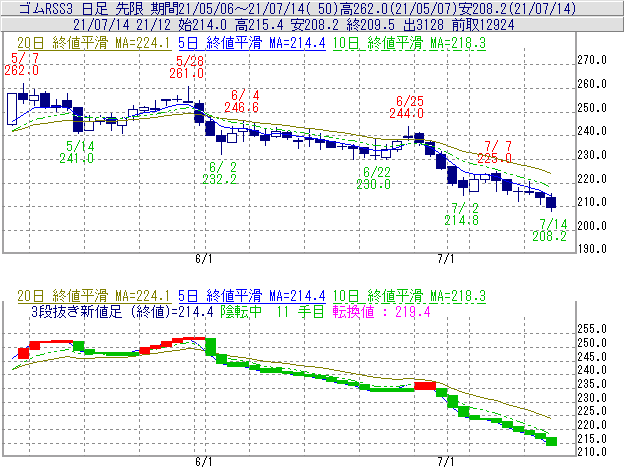This screenshot has height=475, width=624.
Task: Click the ゴムRSS3 日足 title header
Action: pos(297,8)
